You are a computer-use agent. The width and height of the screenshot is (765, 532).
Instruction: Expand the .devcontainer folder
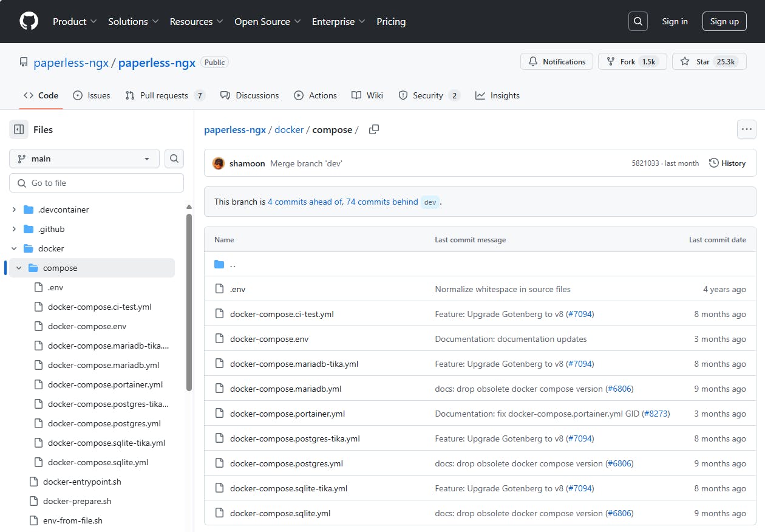[x=14, y=210]
